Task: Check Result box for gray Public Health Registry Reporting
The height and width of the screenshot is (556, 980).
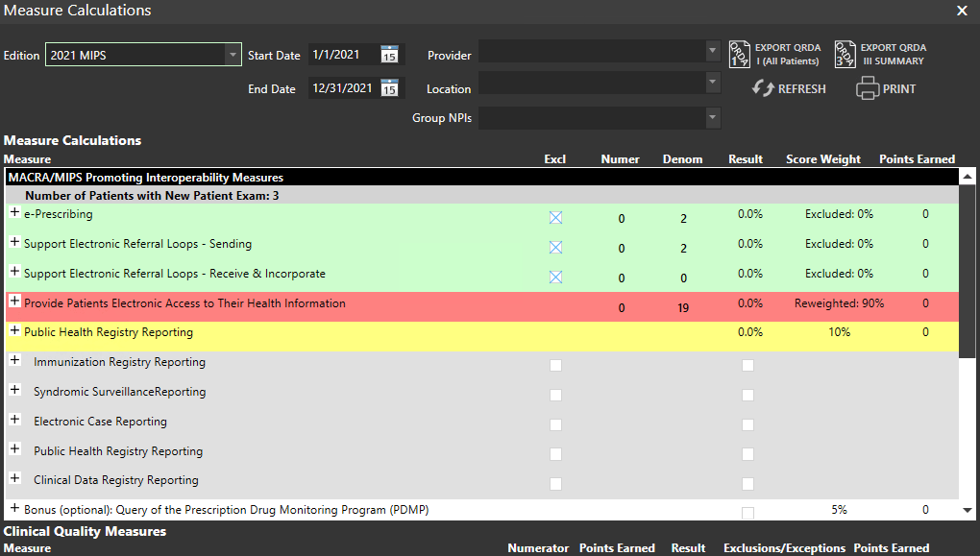Action: pyautogui.click(x=747, y=454)
